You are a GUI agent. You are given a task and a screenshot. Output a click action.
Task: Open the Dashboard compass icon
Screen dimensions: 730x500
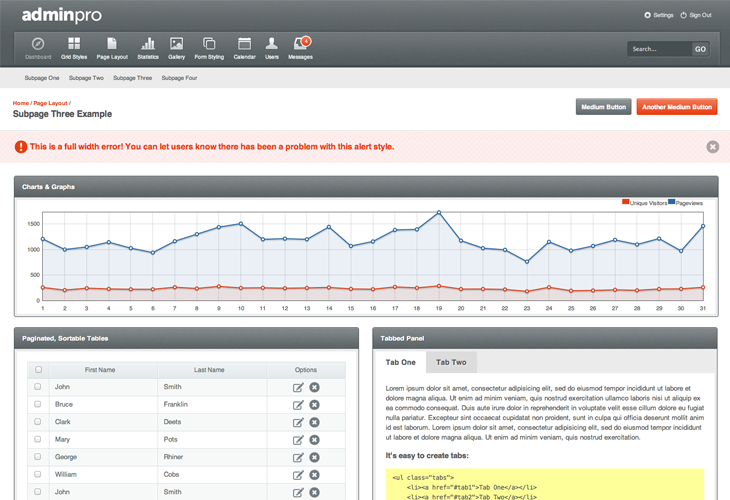coord(38,44)
